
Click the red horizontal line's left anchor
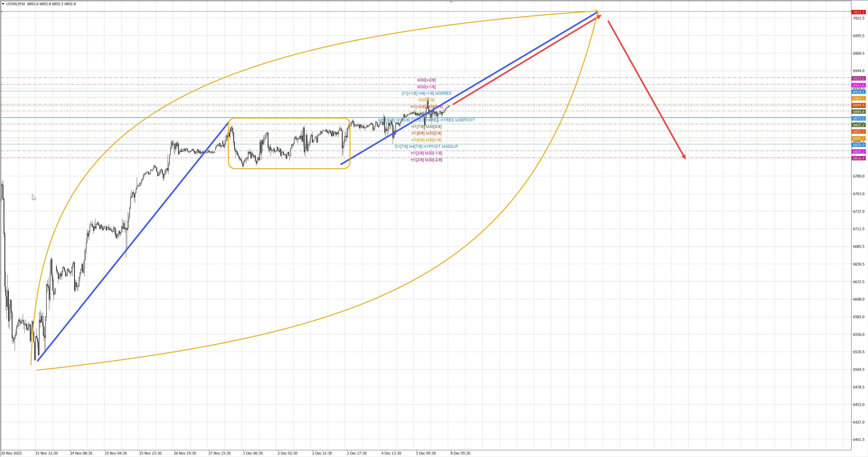2,12
